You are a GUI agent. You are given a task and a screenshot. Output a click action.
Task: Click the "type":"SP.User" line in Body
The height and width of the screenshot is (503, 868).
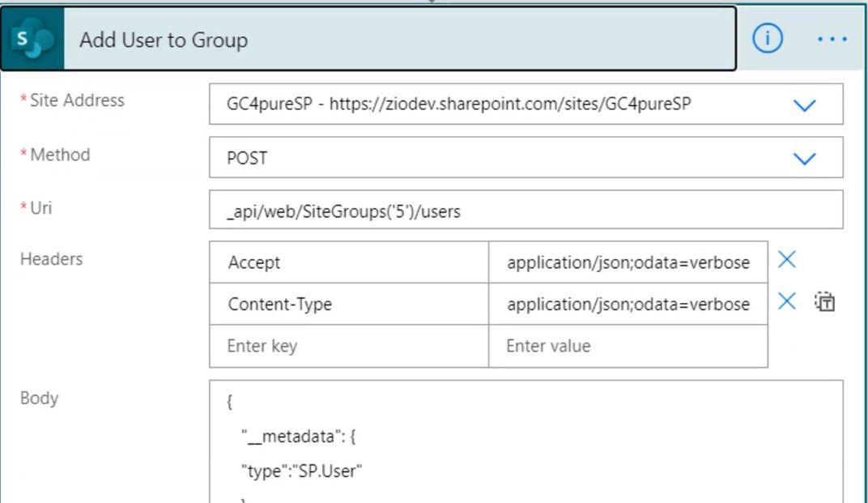point(301,471)
